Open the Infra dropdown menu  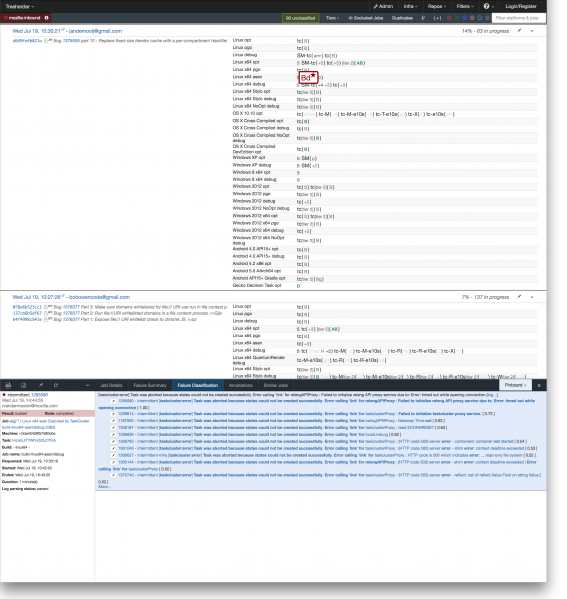410,6
